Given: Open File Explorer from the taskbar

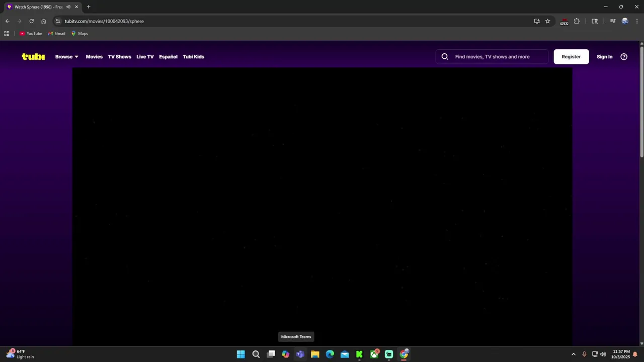Looking at the screenshot, I should coord(315,354).
